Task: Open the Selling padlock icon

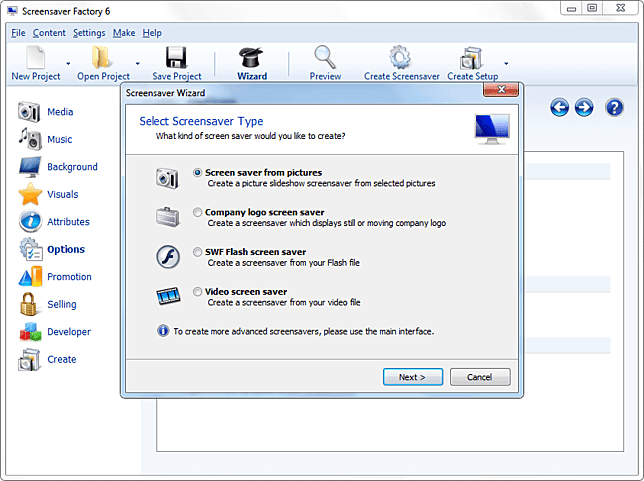Action: 29,304
